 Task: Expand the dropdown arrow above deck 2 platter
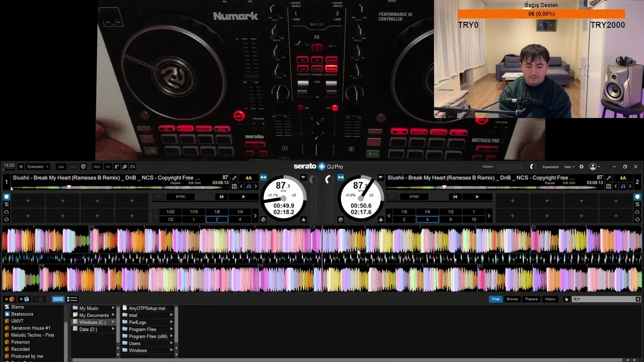tap(381, 177)
